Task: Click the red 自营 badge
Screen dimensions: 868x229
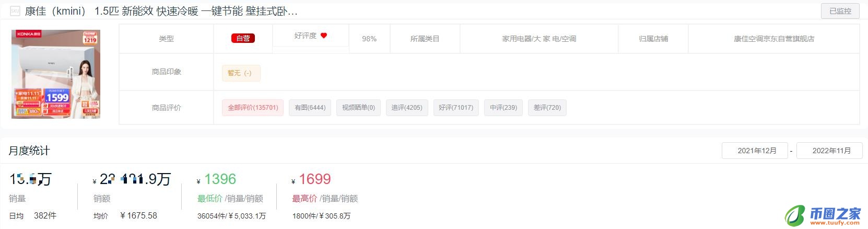Action: (243, 38)
